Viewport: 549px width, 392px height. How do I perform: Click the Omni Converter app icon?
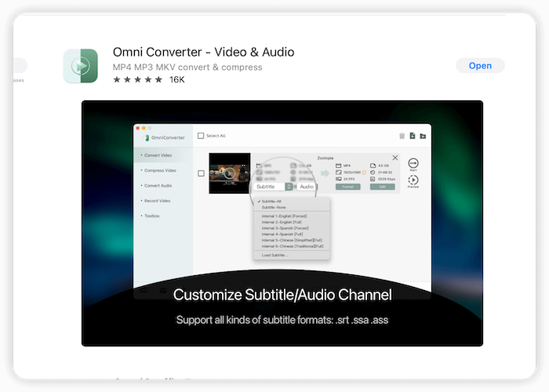pos(81,66)
